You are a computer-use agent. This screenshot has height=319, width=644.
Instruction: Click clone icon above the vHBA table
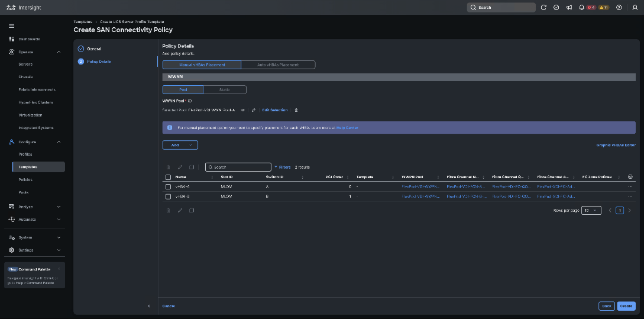(192, 167)
